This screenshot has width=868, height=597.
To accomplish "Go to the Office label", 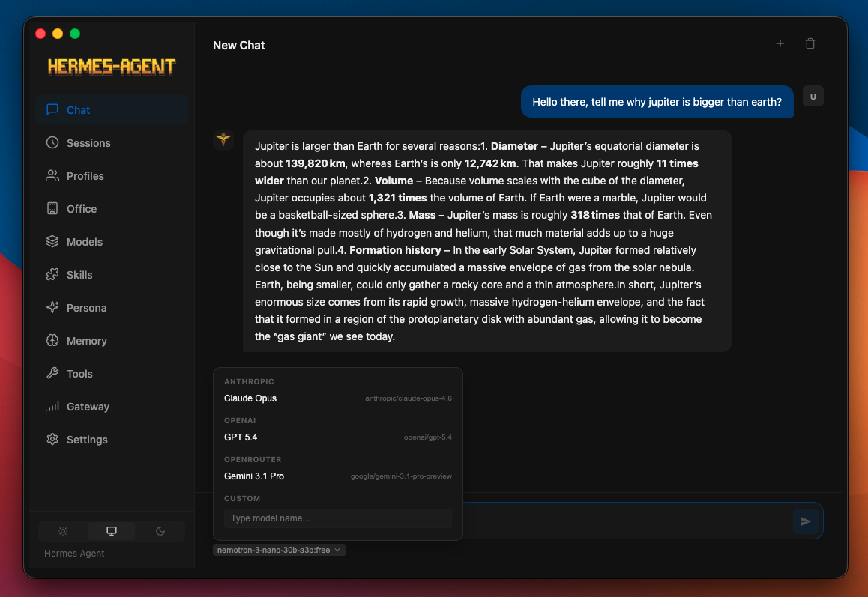I will point(82,208).
